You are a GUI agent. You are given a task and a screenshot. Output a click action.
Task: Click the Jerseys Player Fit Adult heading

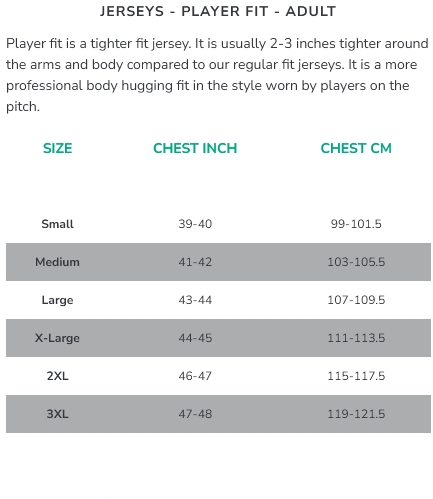tap(218, 11)
